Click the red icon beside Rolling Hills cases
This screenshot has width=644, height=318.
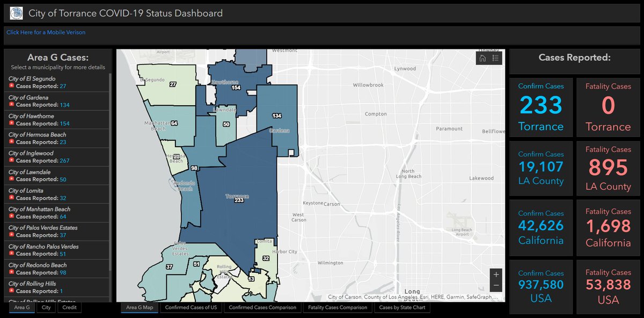tap(12, 291)
